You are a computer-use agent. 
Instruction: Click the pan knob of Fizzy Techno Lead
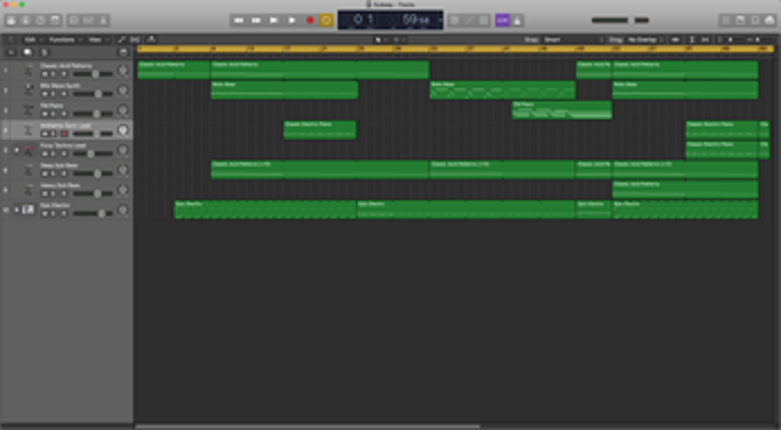(x=123, y=150)
